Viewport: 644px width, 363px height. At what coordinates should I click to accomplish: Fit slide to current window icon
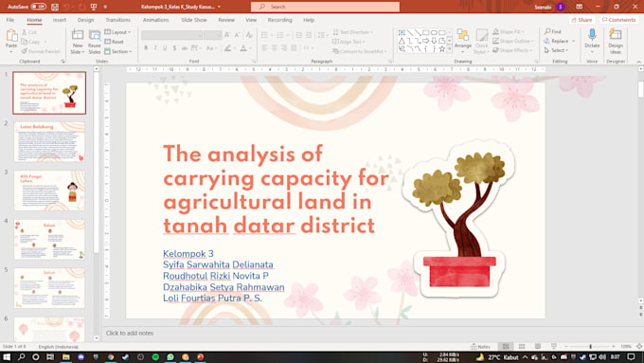[639, 347]
